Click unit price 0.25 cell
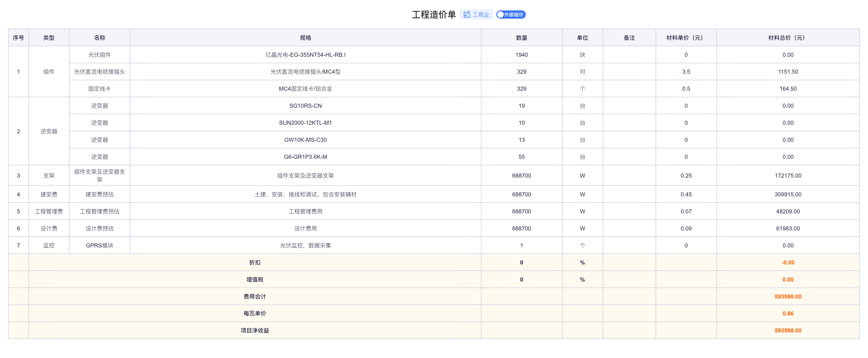 pyautogui.click(x=686, y=175)
